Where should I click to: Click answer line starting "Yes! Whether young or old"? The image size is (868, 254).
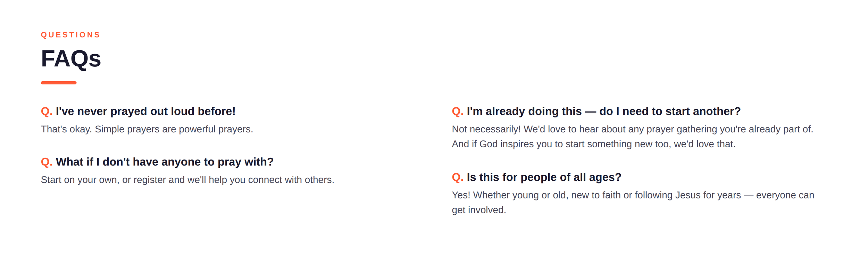tap(633, 195)
